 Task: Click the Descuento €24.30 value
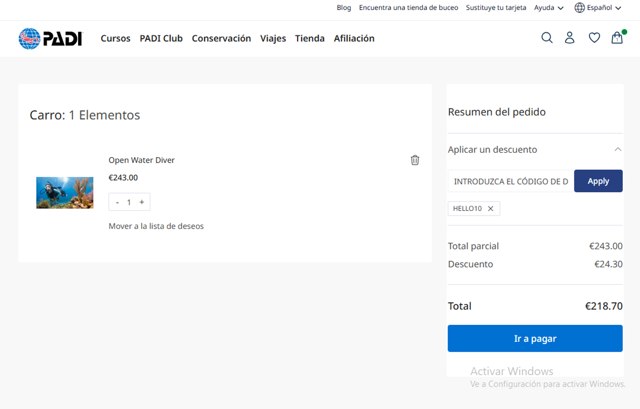608,264
